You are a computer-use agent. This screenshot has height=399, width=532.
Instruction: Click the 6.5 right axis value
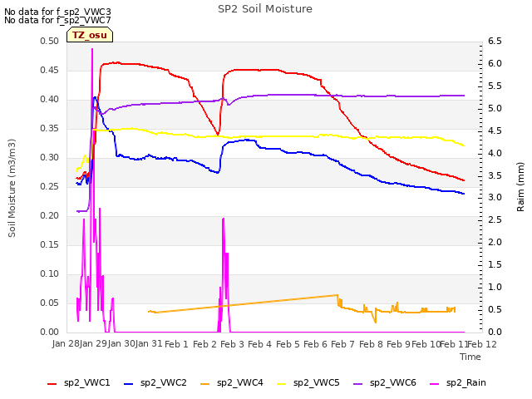(x=495, y=41)
